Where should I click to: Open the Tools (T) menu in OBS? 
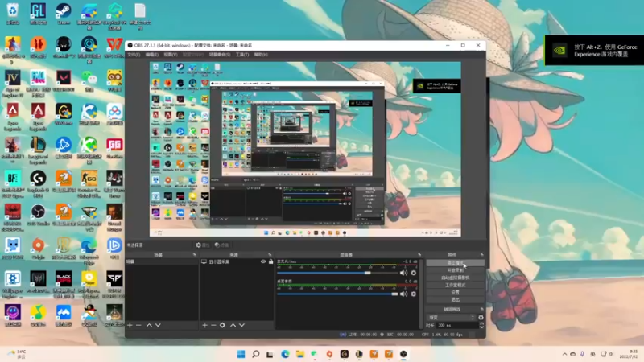click(242, 55)
